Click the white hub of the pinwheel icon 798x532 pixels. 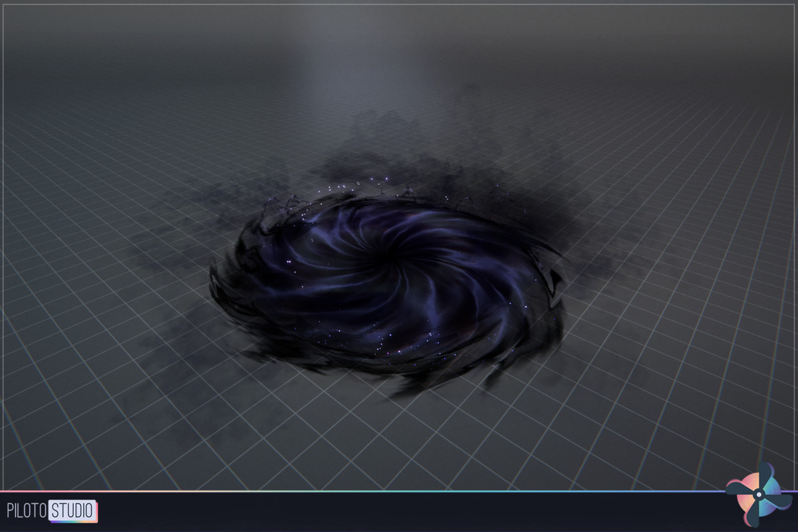tap(759, 494)
